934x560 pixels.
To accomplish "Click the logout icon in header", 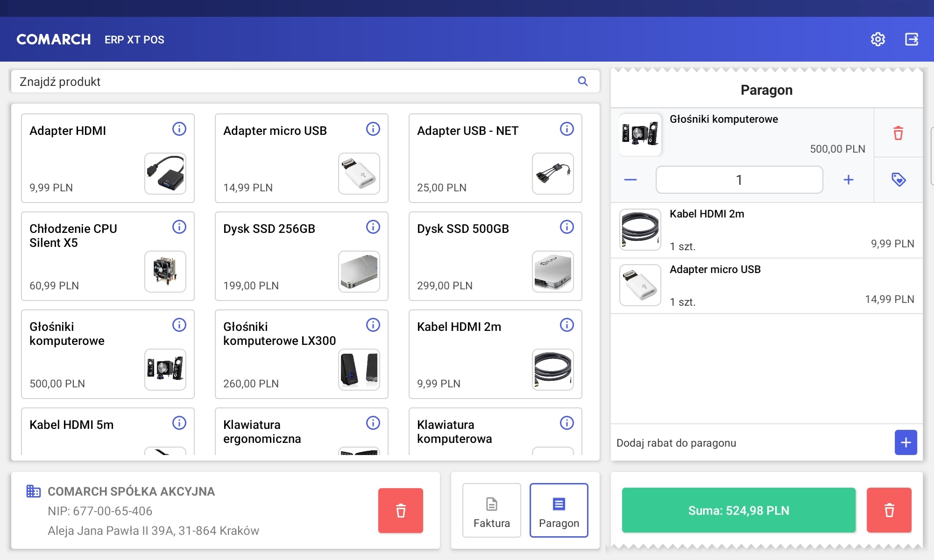I will (911, 39).
